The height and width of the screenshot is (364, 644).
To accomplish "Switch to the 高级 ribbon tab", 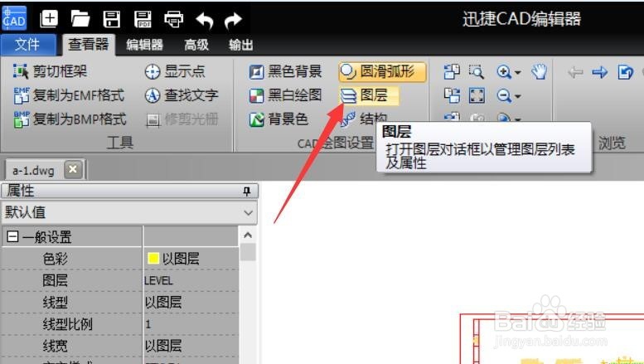I will pos(196,45).
